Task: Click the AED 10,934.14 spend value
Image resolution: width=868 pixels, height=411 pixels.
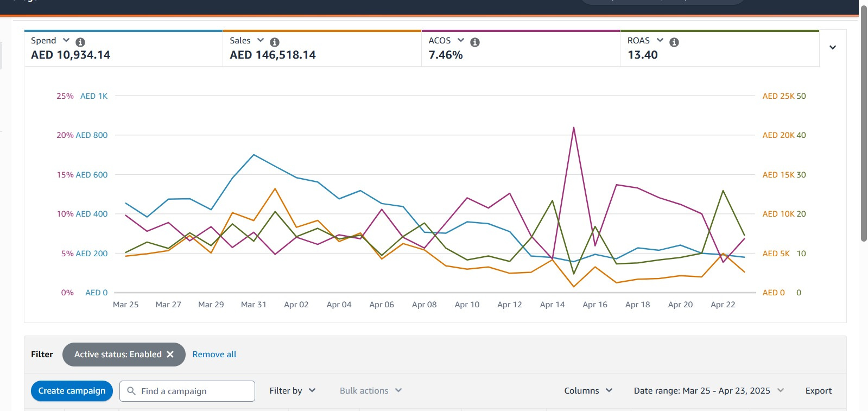Action: tap(71, 55)
